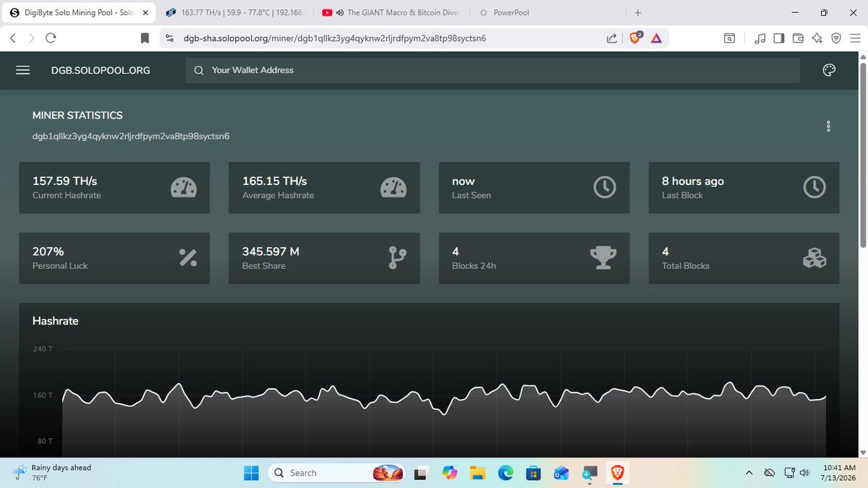The image size is (868, 488).
Task: Click the search magnifier icon in site header
Action: [x=199, y=70]
